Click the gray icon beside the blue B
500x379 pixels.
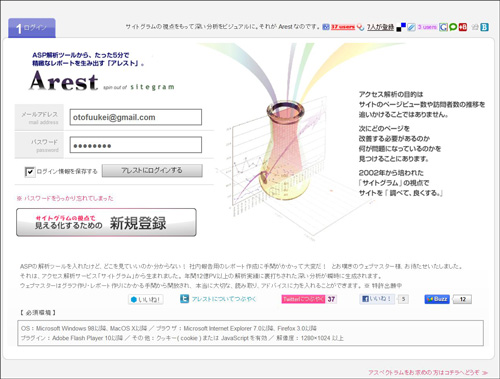pyautogui.click(x=475, y=27)
